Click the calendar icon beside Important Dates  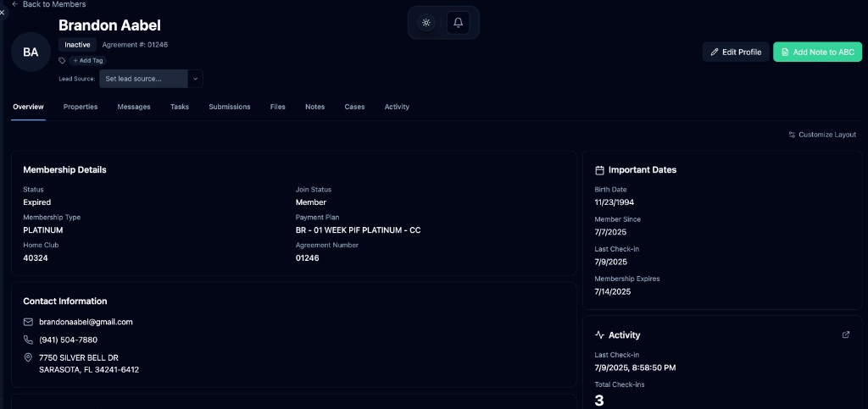(599, 169)
